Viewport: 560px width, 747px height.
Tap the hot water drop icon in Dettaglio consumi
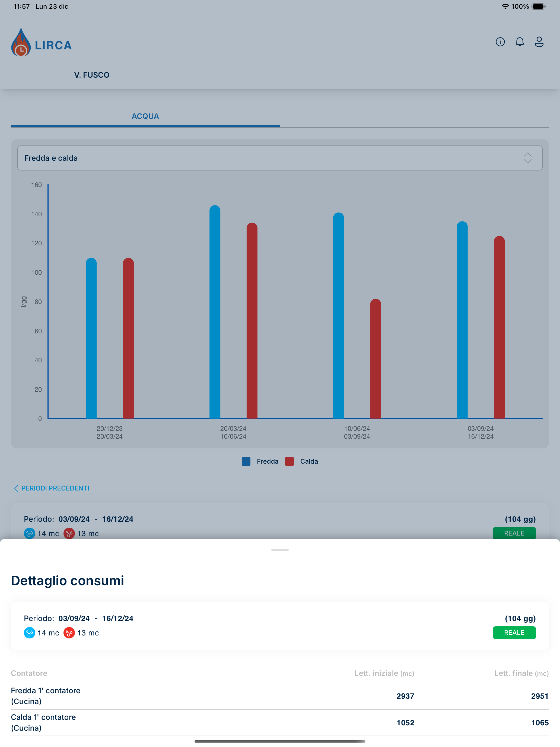pos(69,632)
